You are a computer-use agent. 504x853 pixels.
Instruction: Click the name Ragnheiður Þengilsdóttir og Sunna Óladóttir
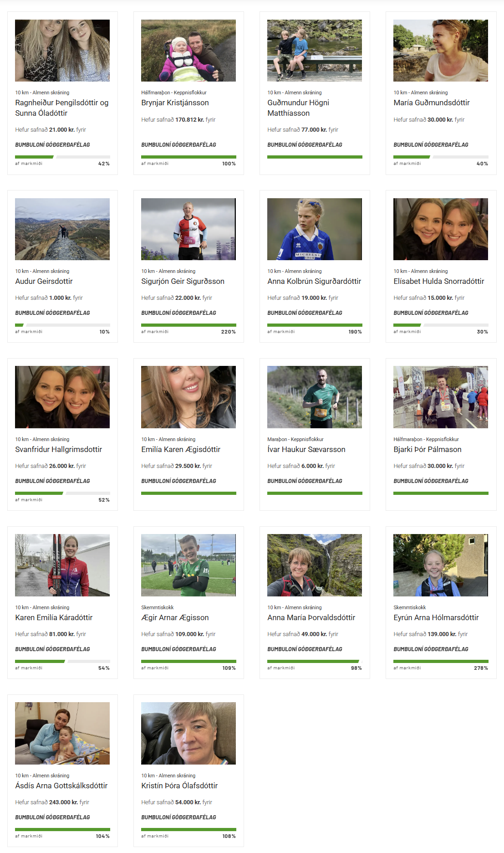pyautogui.click(x=62, y=108)
